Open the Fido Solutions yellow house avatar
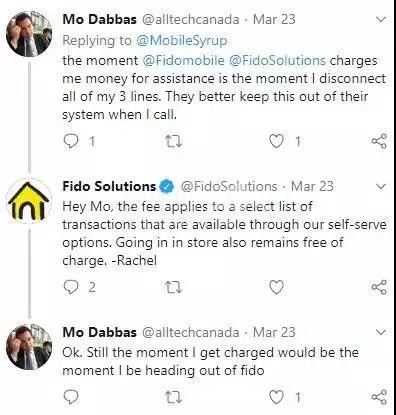Screen dimensions: 396x415 point(29,201)
